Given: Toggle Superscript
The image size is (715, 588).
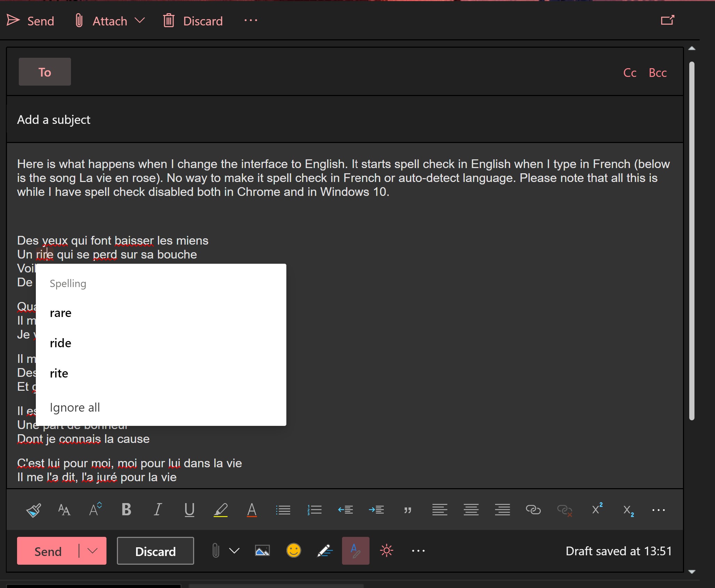Looking at the screenshot, I should click(597, 509).
